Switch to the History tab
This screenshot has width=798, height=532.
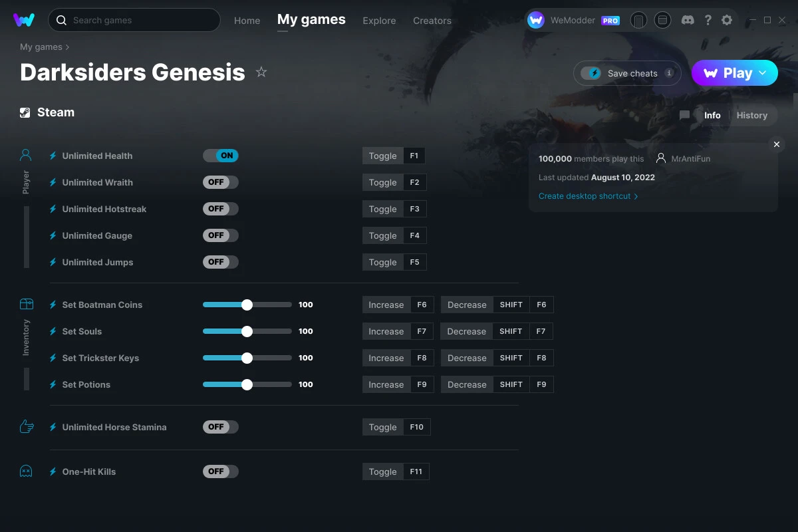[751, 115]
